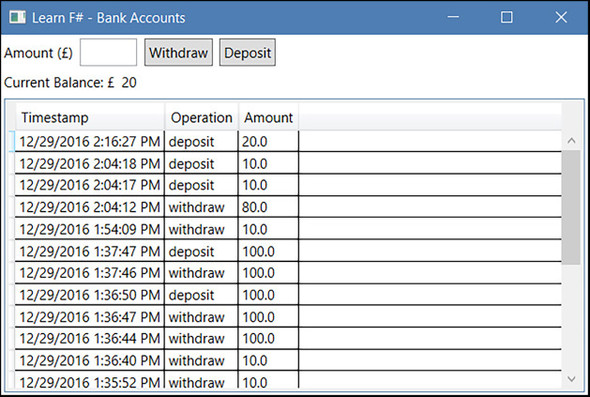Click the Withdraw button
This screenshot has height=397, width=590.
[179, 52]
